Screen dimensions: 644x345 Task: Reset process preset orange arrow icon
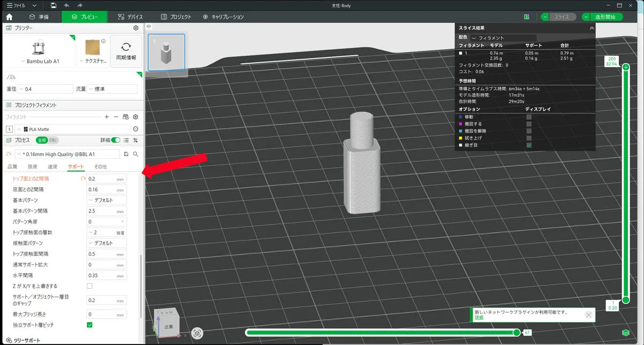[x=9, y=154]
